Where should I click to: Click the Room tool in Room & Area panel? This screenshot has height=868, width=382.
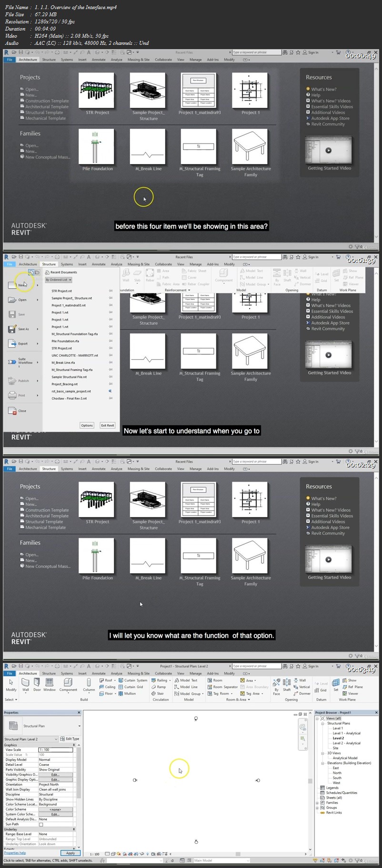(215, 681)
